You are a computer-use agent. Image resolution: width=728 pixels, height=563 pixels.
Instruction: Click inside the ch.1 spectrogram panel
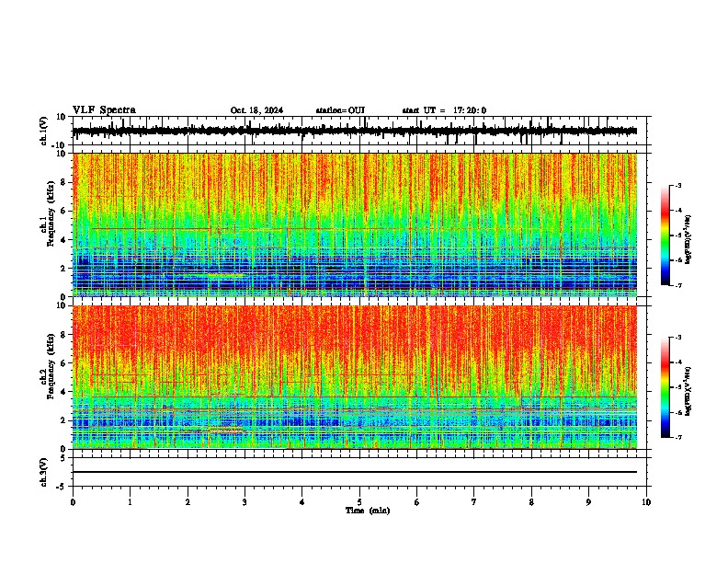355,224
